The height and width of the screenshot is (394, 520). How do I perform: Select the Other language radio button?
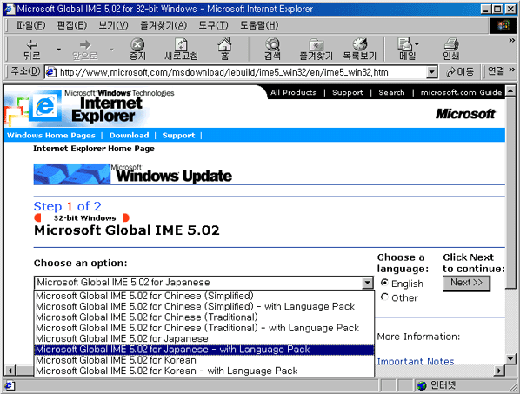point(385,297)
